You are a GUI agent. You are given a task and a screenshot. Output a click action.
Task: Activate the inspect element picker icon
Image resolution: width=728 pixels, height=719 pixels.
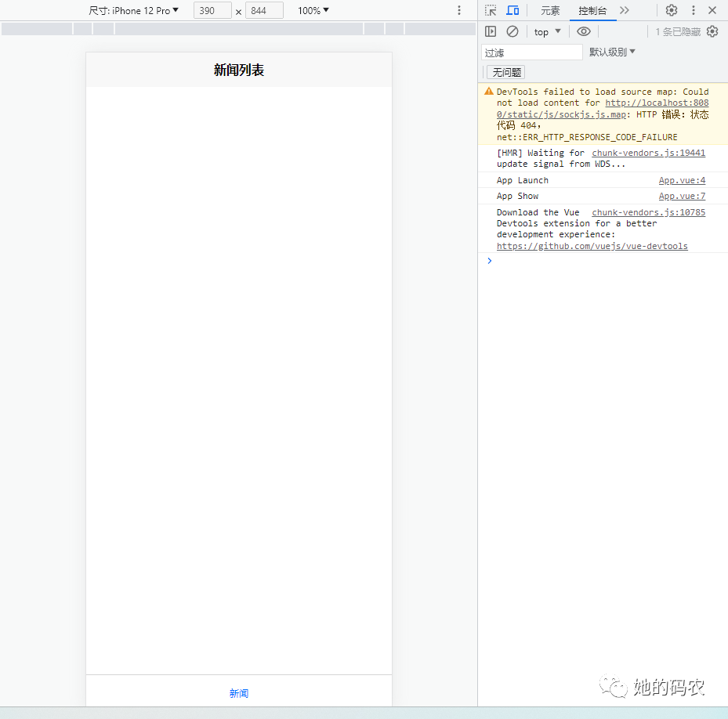point(491,10)
